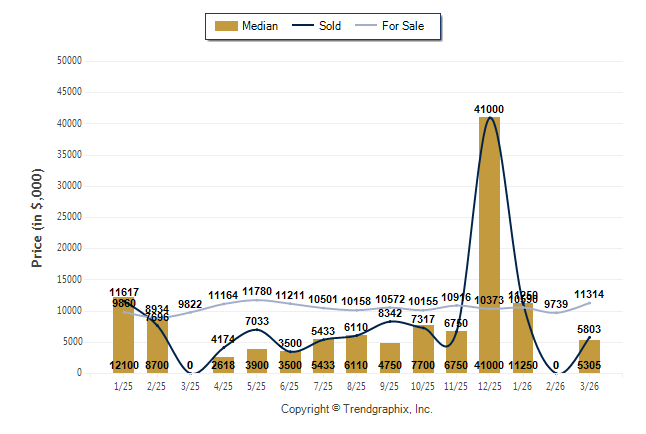Click the Price (in $,000) axis title

(37, 217)
